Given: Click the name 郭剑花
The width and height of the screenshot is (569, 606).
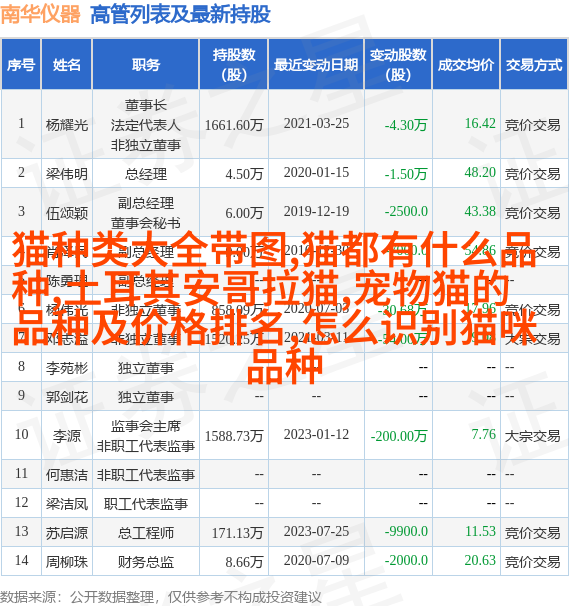Looking at the screenshot, I should point(67,397).
